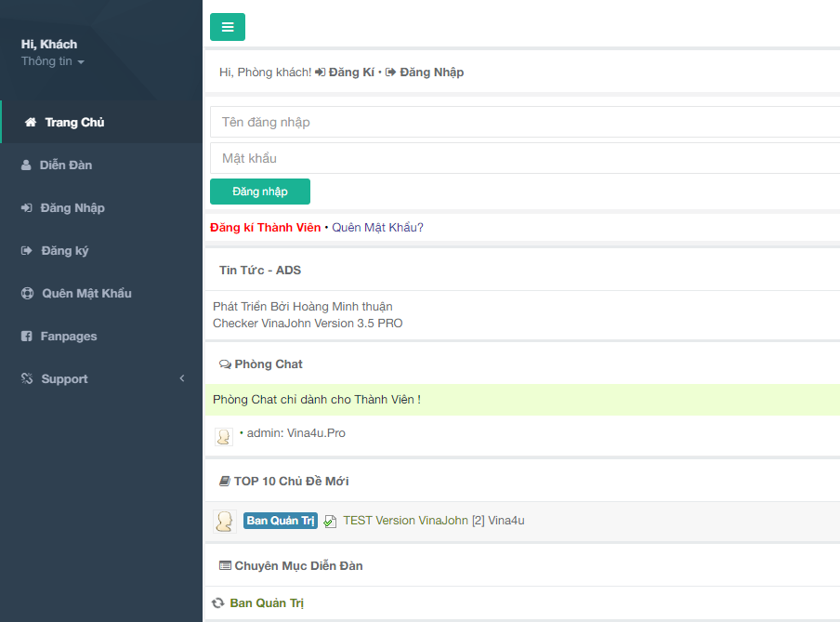Click the Hi, Khách greeting

[48, 44]
